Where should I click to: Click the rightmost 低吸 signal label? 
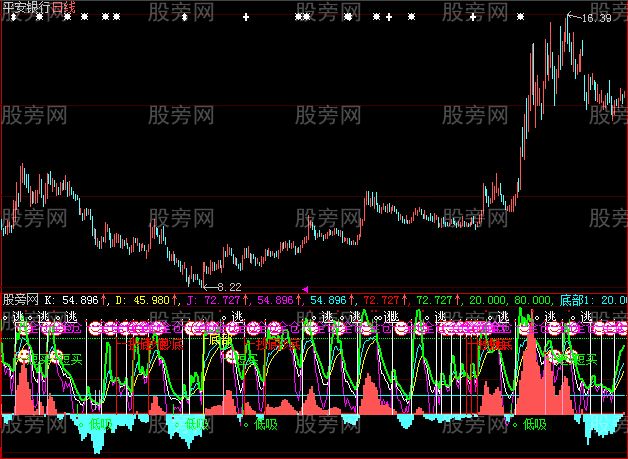tap(533, 423)
